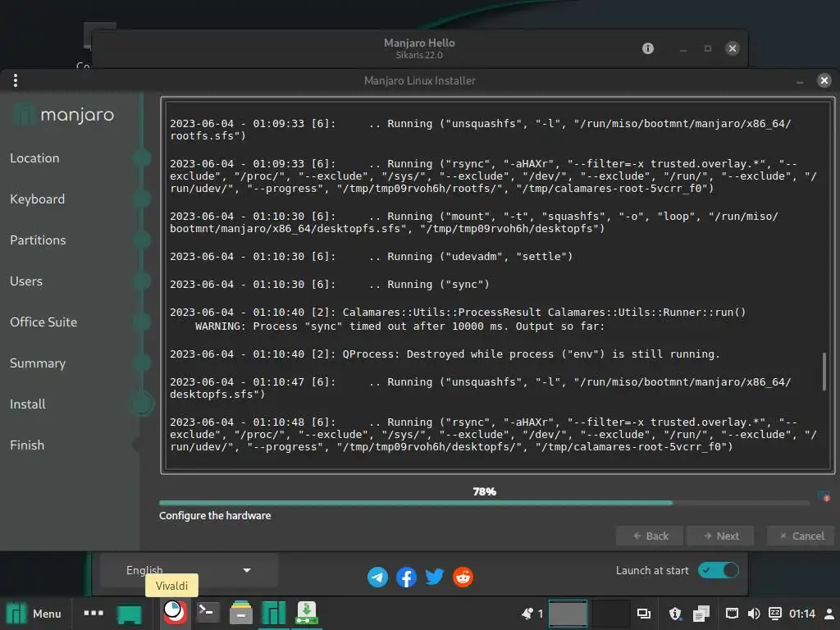840x630 pixels.
Task: Click the log view scrollbar handle
Action: coord(824,372)
